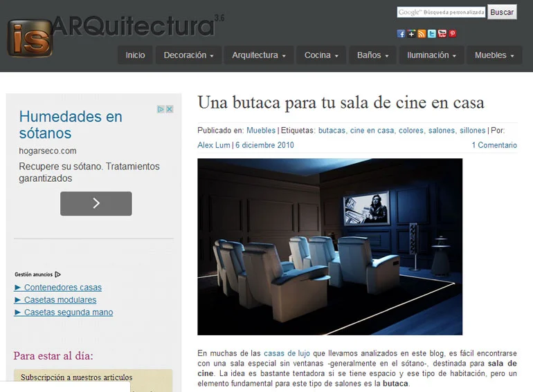Open the YouTube social icon
533x392 pixels.
click(442, 34)
